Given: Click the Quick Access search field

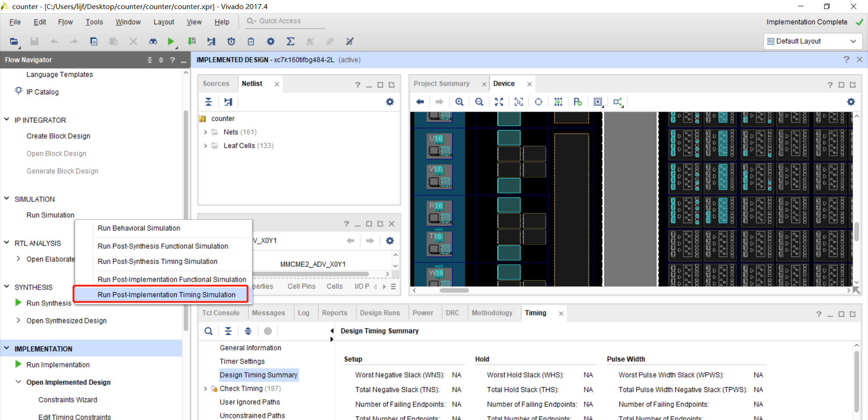Looking at the screenshot, I should click(x=285, y=21).
